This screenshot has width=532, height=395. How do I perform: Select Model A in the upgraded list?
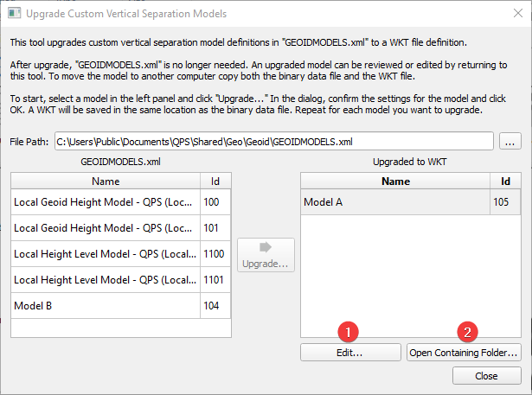click(395, 201)
